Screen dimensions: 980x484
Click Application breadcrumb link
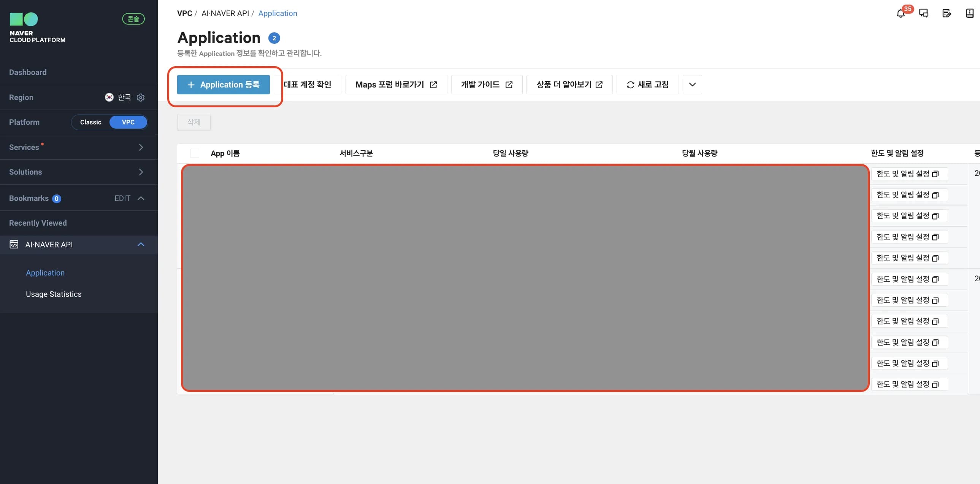(x=278, y=13)
